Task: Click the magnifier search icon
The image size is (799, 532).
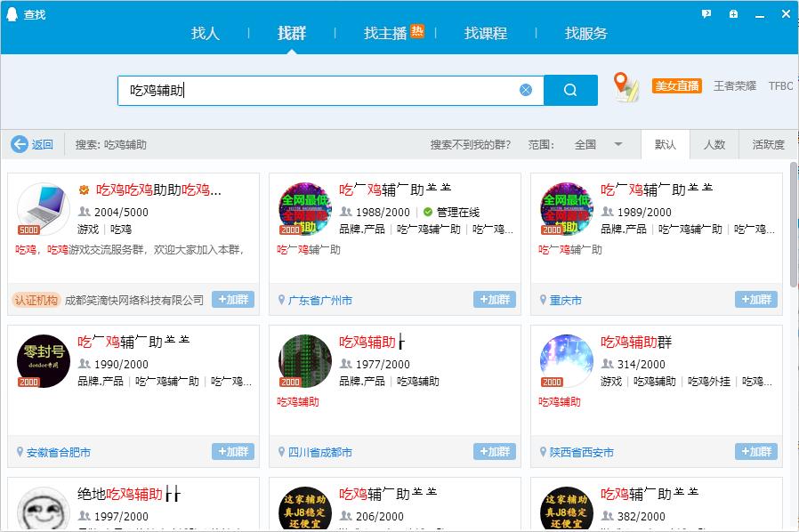Action: (x=570, y=89)
